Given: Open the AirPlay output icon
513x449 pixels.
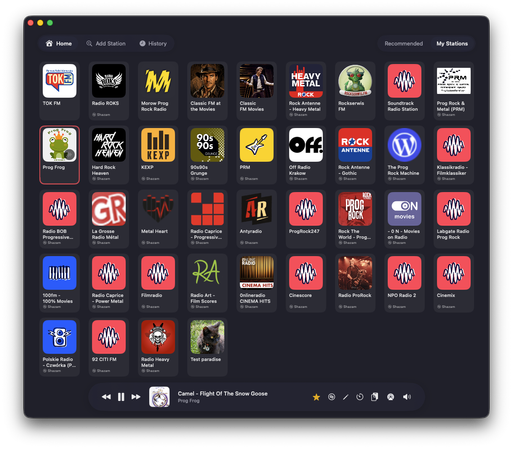Looking at the screenshot, I should tap(390, 397).
